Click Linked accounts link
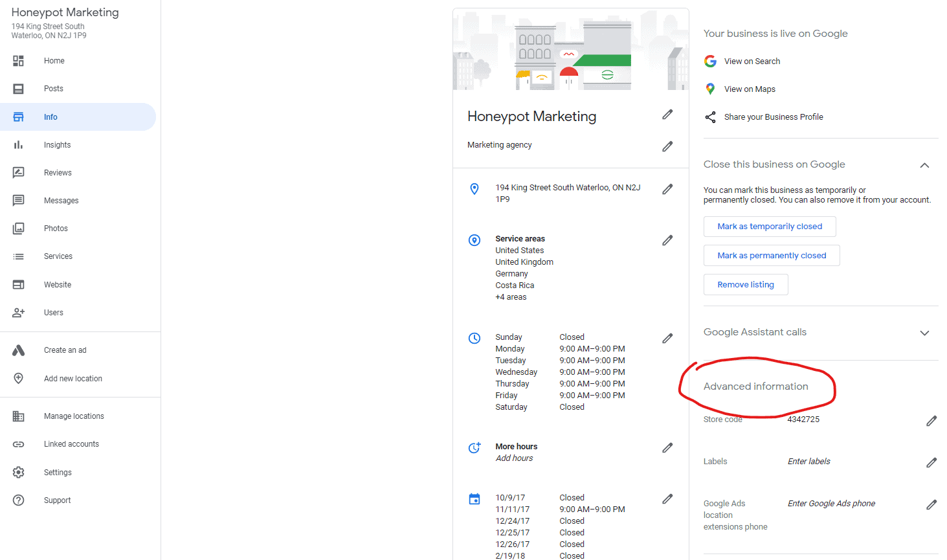Image resolution: width=947 pixels, height=560 pixels. pyautogui.click(x=71, y=444)
